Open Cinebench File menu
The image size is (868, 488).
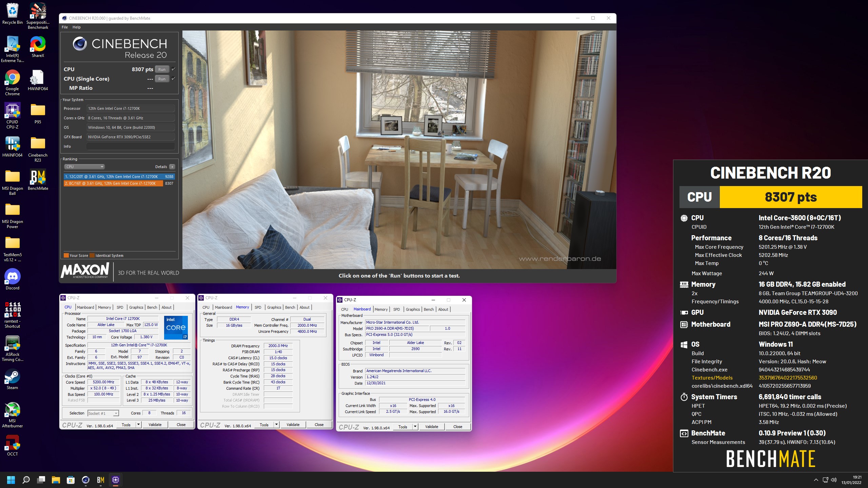65,27
